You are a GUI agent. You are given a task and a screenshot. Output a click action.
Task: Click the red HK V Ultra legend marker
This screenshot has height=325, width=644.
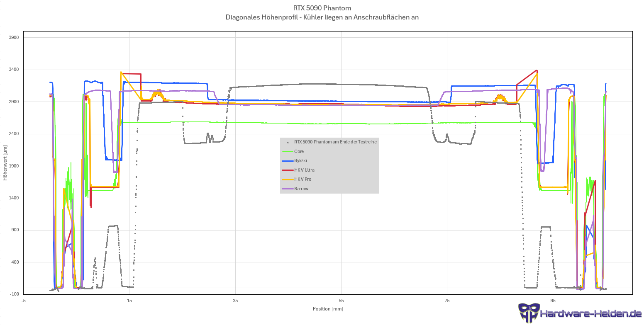coord(287,170)
